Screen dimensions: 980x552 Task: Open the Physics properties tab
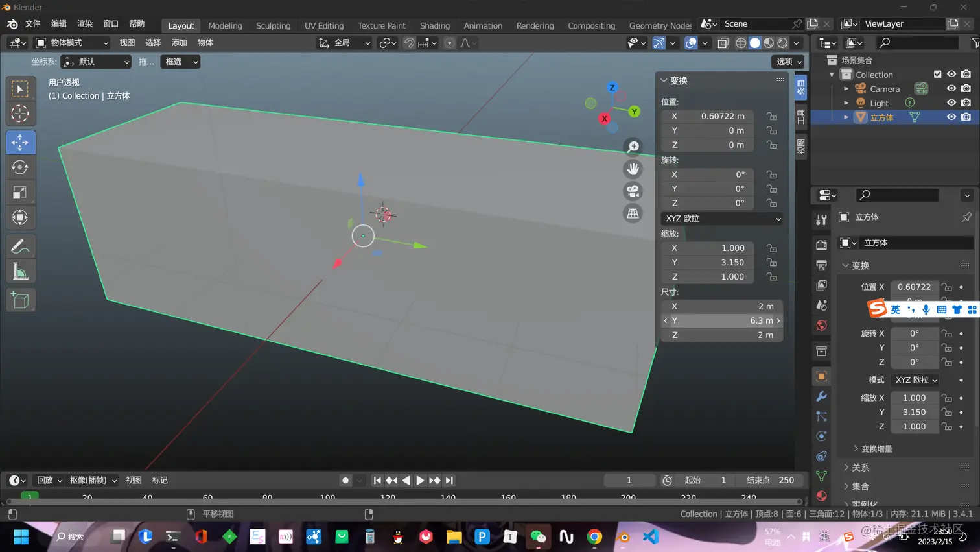click(821, 436)
